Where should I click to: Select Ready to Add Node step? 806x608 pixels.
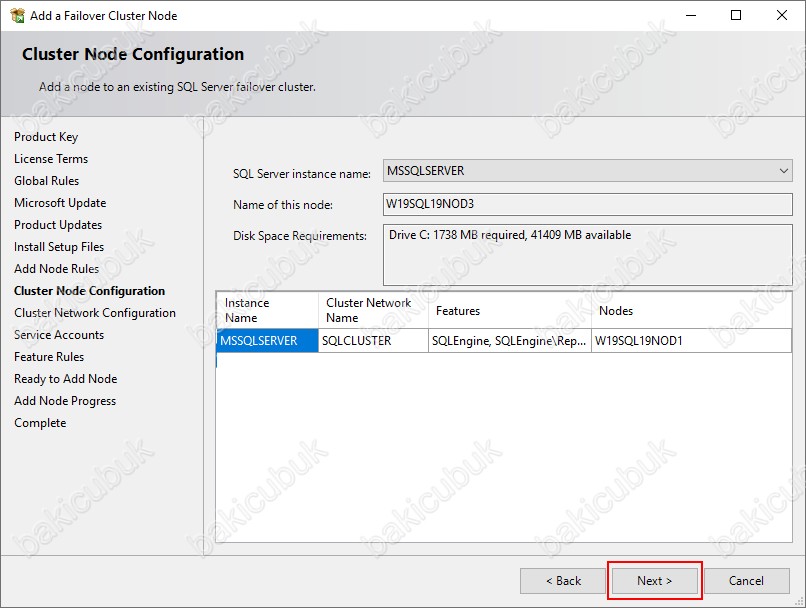[x=66, y=379]
